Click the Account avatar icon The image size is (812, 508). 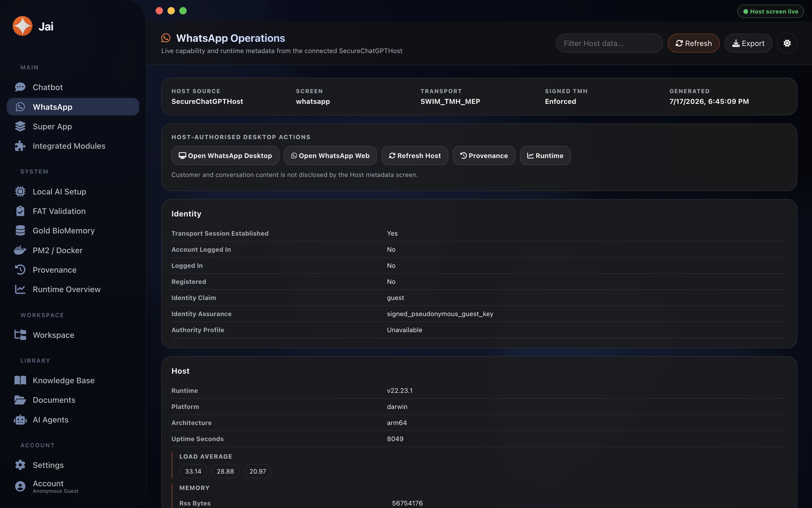(20, 487)
